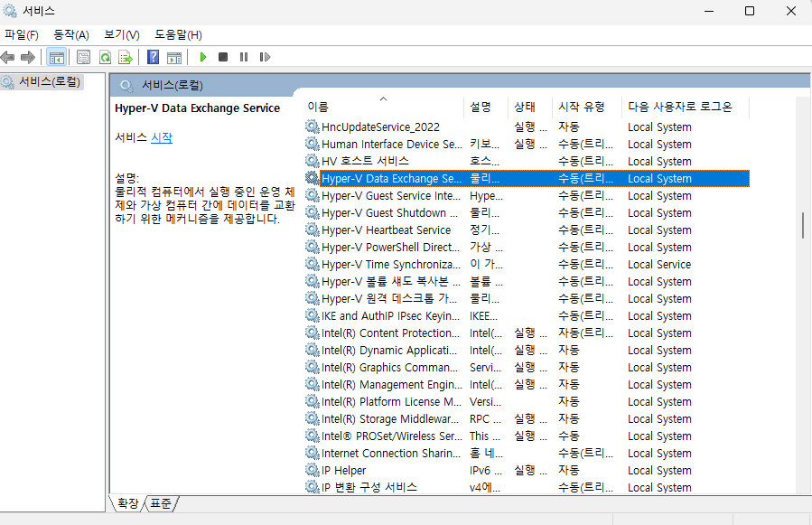
Task: Select Intel(R) Dynamic Applicati... service
Action: 389,350
